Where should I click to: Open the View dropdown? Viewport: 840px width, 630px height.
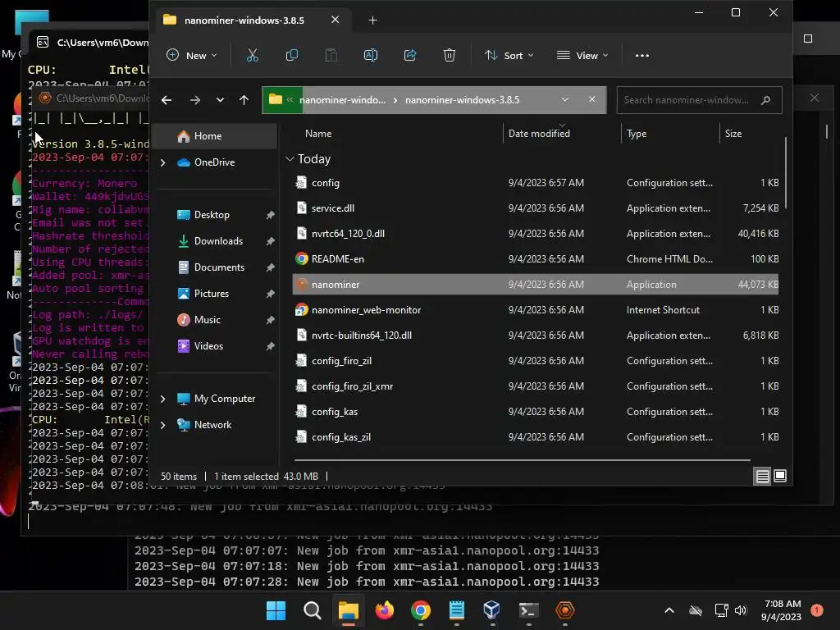[x=582, y=55]
